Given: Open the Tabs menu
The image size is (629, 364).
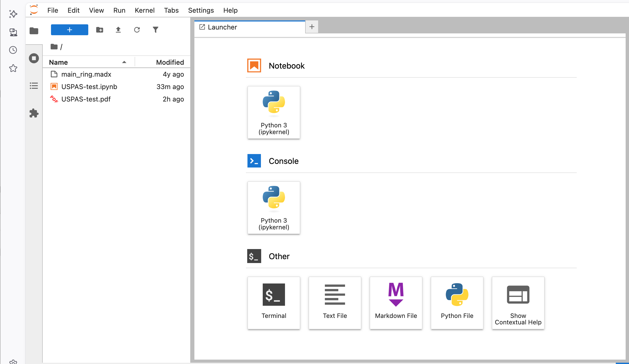Looking at the screenshot, I should pyautogui.click(x=171, y=10).
